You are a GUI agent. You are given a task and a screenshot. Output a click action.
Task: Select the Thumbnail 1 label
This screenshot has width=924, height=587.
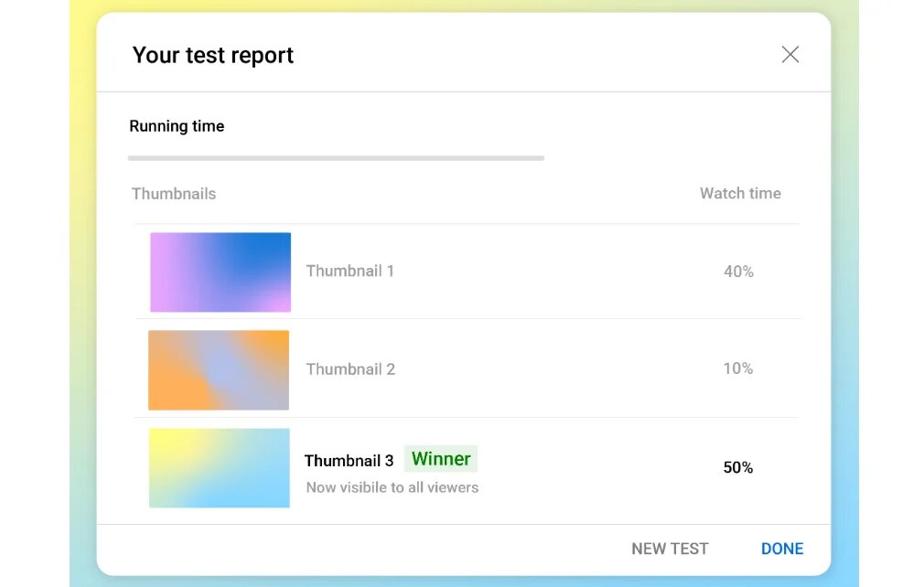(x=350, y=271)
